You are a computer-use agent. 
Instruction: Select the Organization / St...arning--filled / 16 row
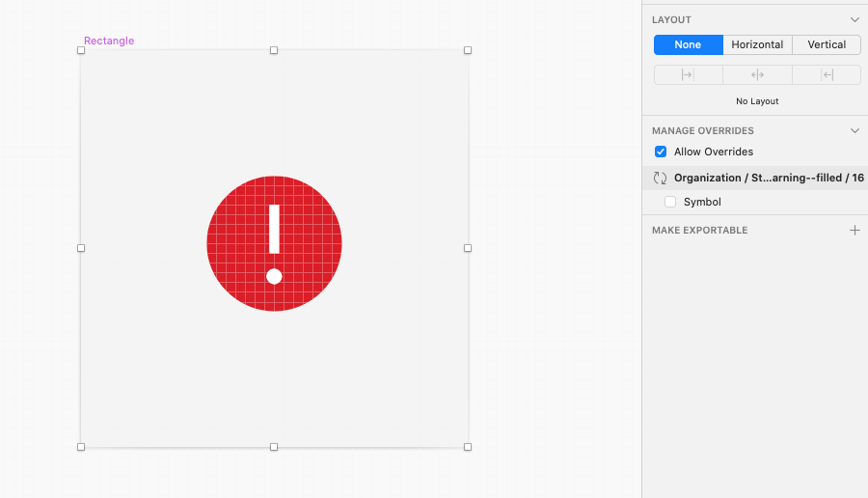(x=755, y=178)
